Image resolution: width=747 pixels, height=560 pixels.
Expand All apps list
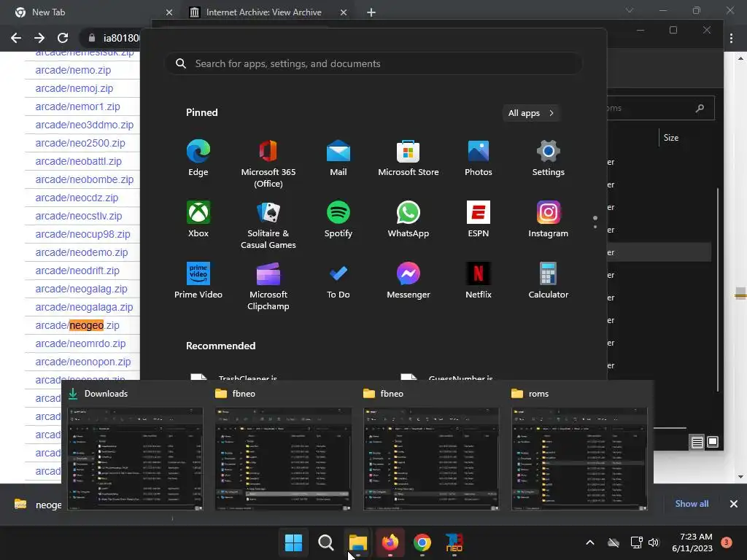531,113
